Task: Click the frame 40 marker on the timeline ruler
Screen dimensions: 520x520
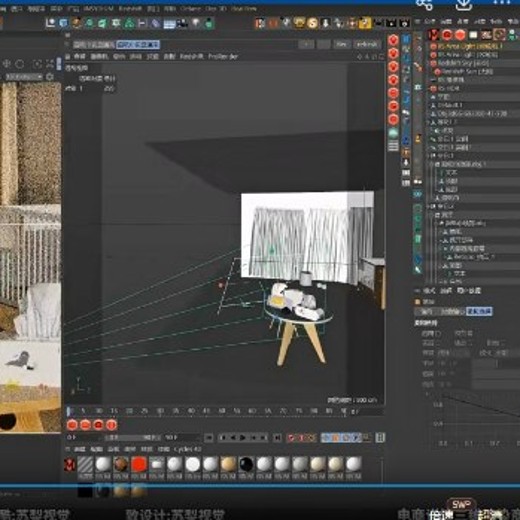Action: [191, 411]
